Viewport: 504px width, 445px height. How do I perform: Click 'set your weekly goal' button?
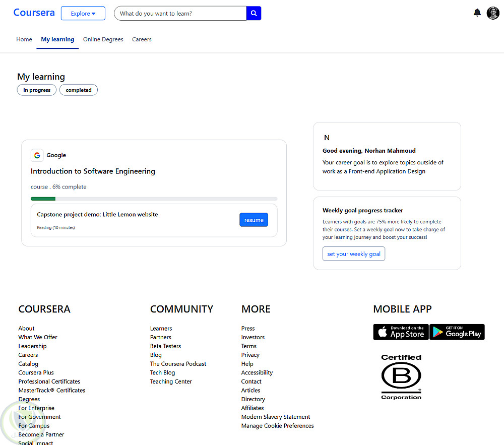pyautogui.click(x=354, y=254)
